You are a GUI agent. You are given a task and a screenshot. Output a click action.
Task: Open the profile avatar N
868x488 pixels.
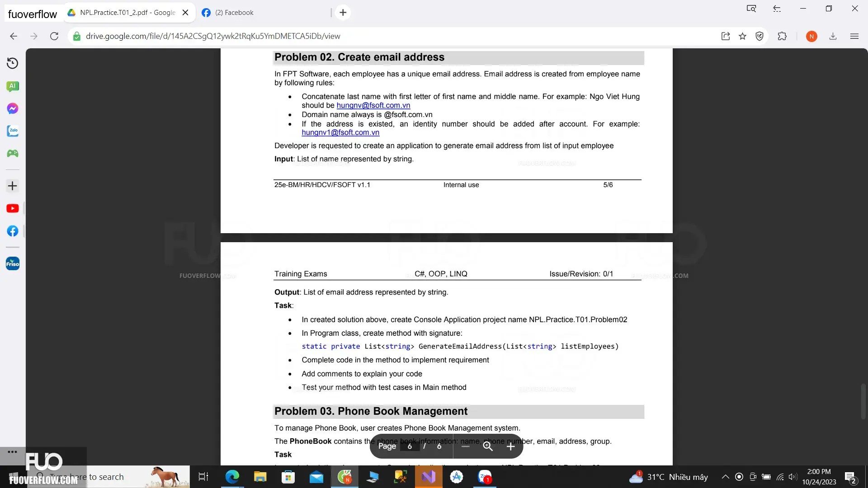tap(811, 37)
